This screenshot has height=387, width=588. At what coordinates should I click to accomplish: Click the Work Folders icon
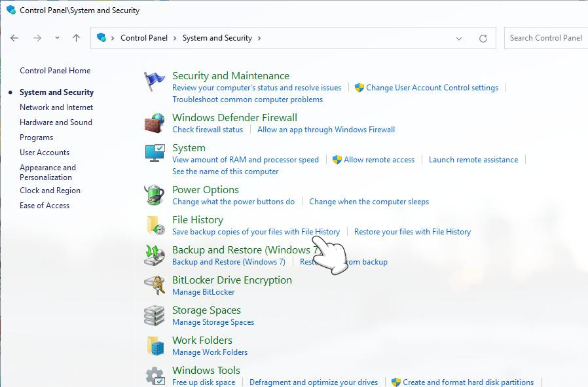(x=155, y=346)
